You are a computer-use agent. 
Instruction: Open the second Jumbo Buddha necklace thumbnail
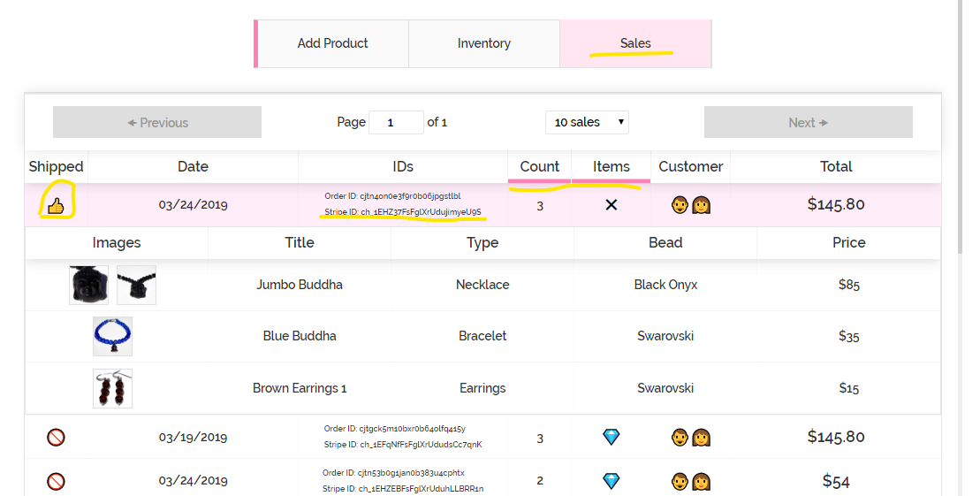[136, 285]
